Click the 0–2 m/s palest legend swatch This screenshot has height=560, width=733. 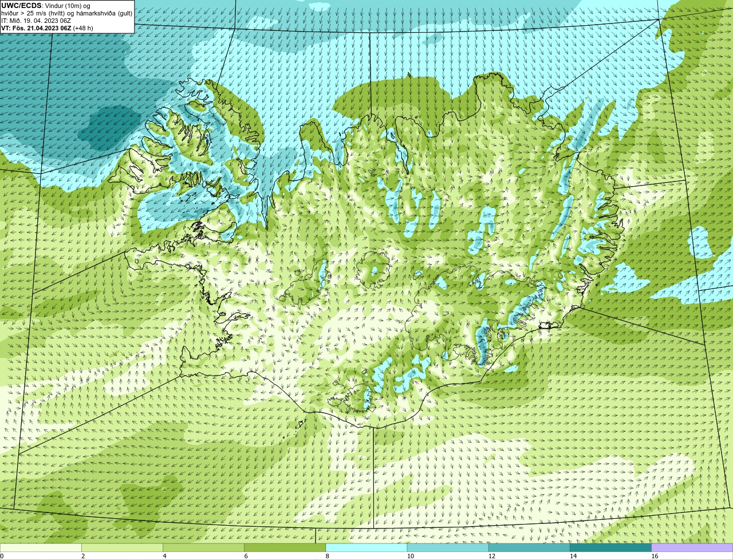[x=41, y=547]
